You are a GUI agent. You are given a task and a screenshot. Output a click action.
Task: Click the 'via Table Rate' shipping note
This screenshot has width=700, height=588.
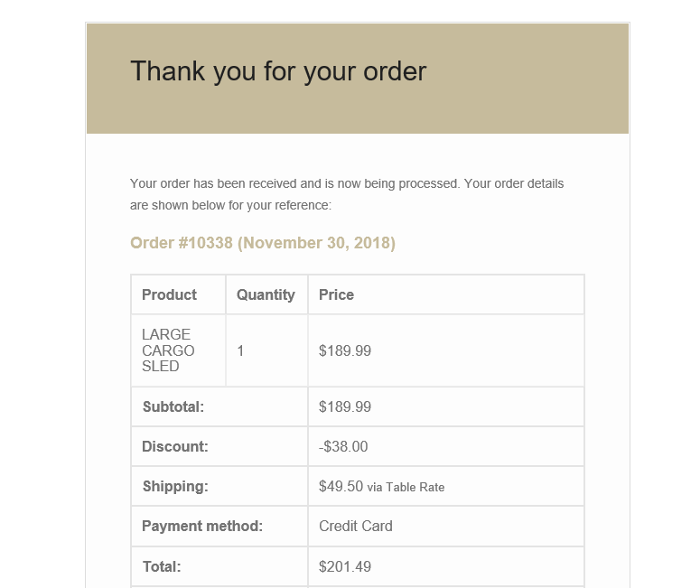[406, 487]
